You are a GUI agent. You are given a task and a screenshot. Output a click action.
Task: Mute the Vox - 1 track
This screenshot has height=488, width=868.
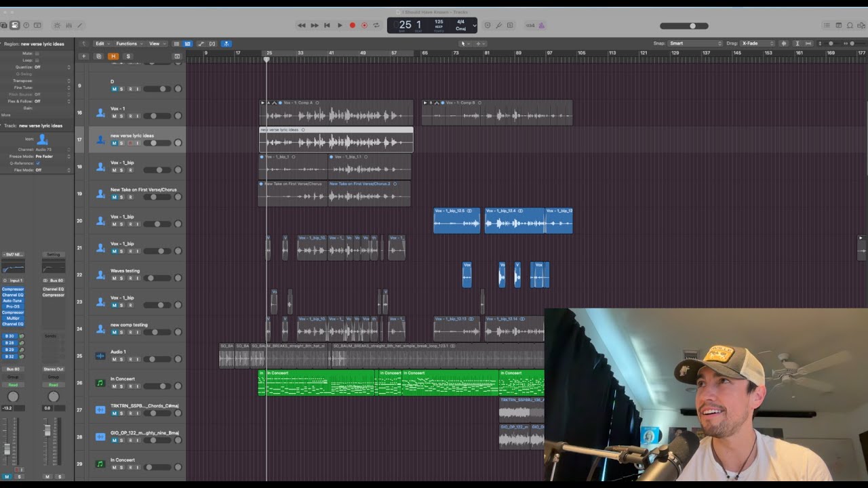(114, 116)
